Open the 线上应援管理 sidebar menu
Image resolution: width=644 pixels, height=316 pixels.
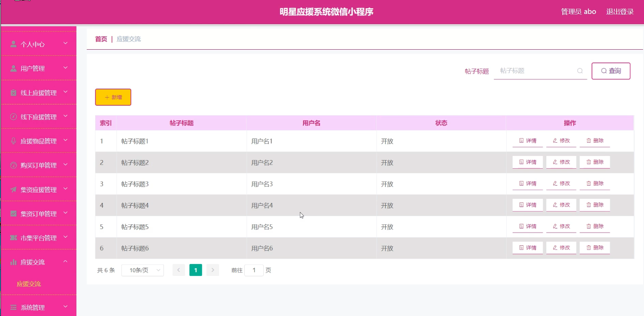click(38, 93)
